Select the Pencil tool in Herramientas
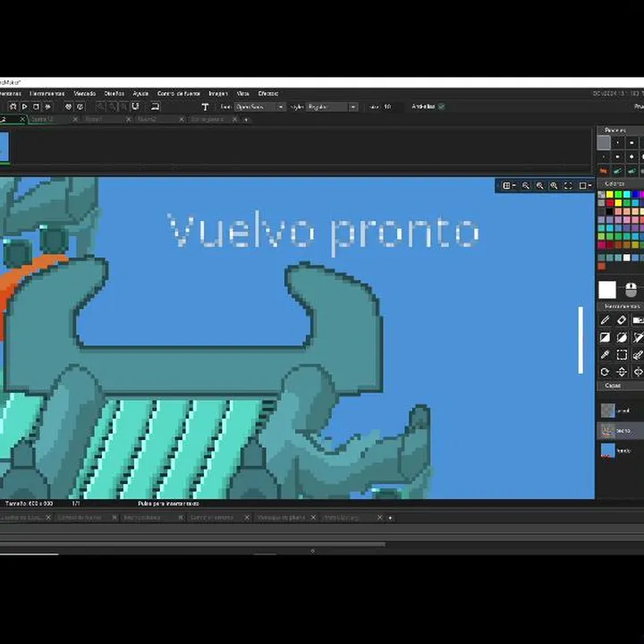The image size is (644, 644). 605,320
